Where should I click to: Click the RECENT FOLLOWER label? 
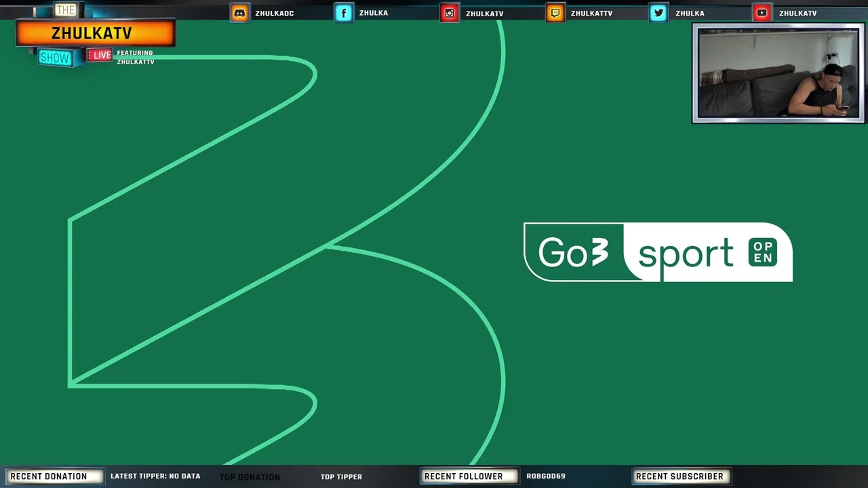[469, 476]
